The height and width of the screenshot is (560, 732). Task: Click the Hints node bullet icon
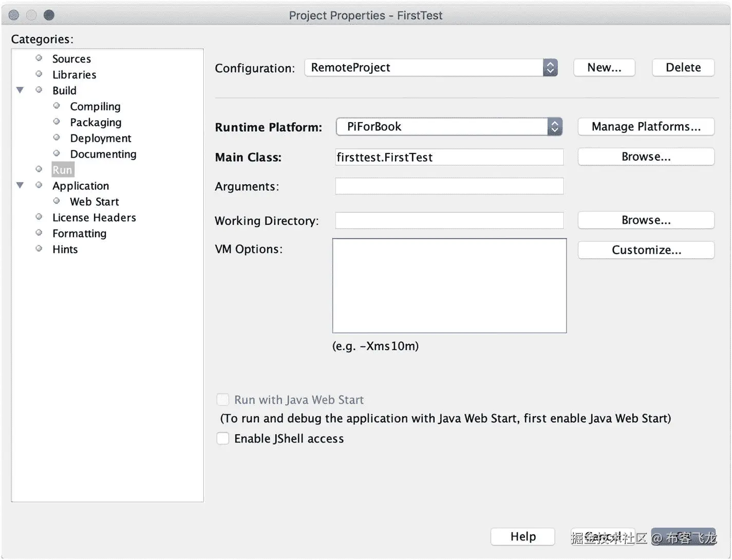pos(39,249)
